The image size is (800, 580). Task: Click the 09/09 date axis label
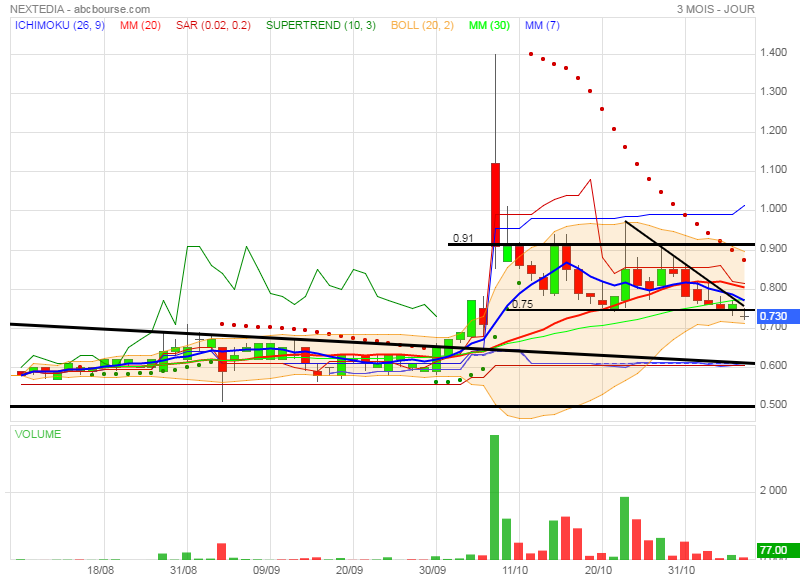[x=266, y=570]
